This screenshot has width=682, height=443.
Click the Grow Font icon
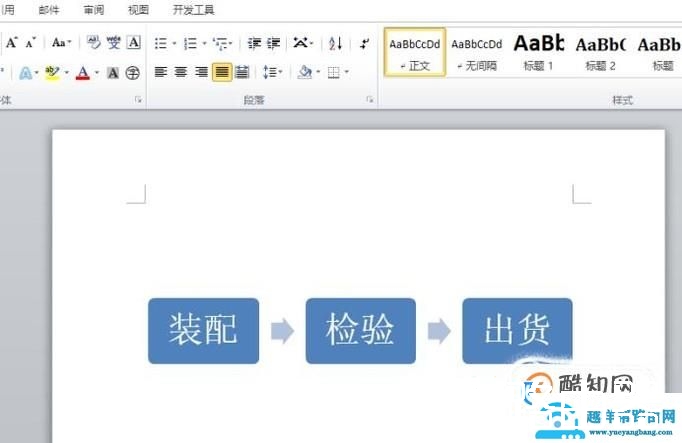click(12, 42)
